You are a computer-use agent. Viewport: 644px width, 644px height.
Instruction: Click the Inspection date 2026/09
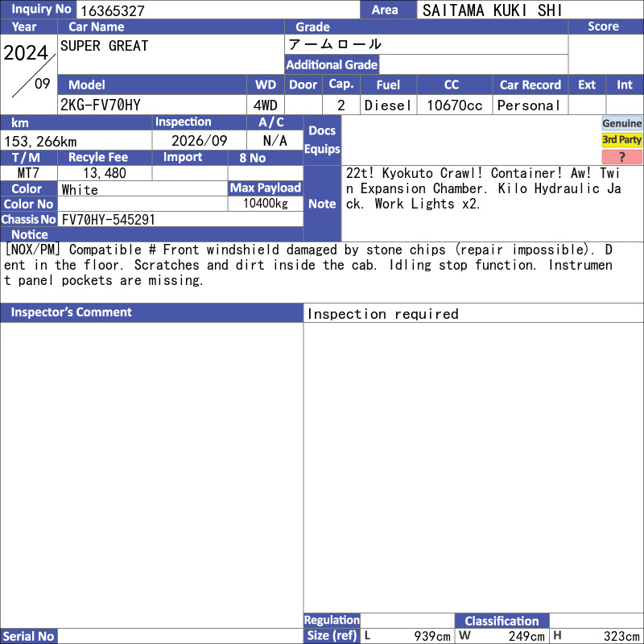point(199,141)
